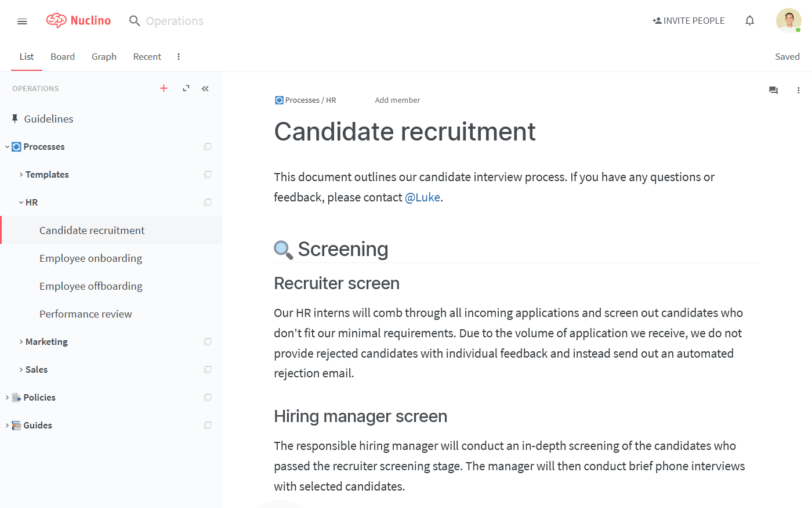Click the Nuclino brain logo
Image resolution: width=812 pixels, height=508 pixels.
click(x=56, y=21)
